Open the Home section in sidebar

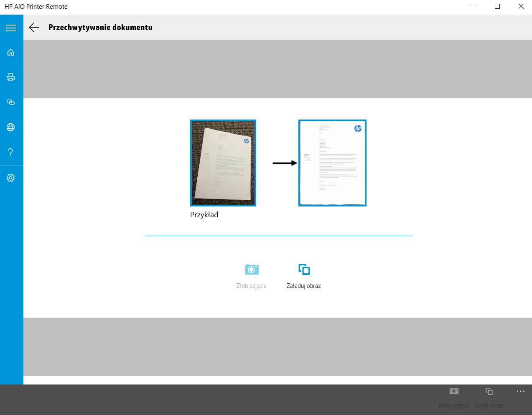coord(11,52)
